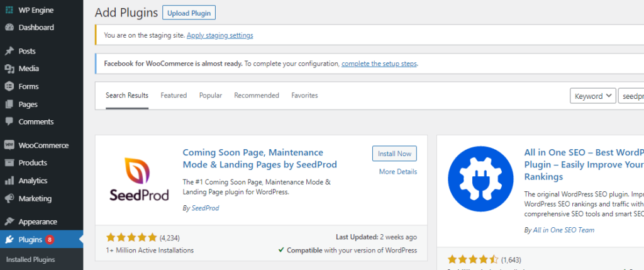This screenshot has height=270, width=644.
Task: Open the Forms menu label
Action: (x=28, y=86)
